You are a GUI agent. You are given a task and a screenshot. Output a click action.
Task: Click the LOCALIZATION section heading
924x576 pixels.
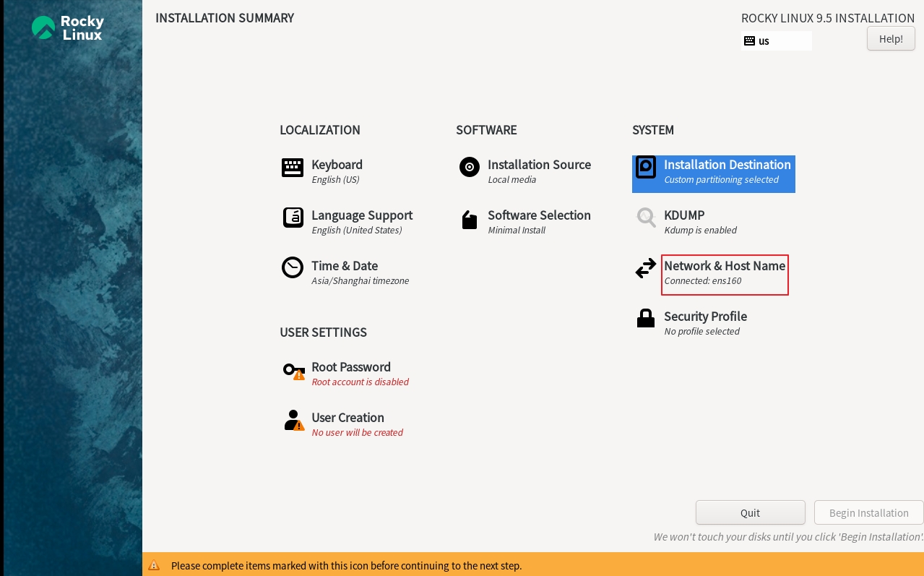(320, 130)
